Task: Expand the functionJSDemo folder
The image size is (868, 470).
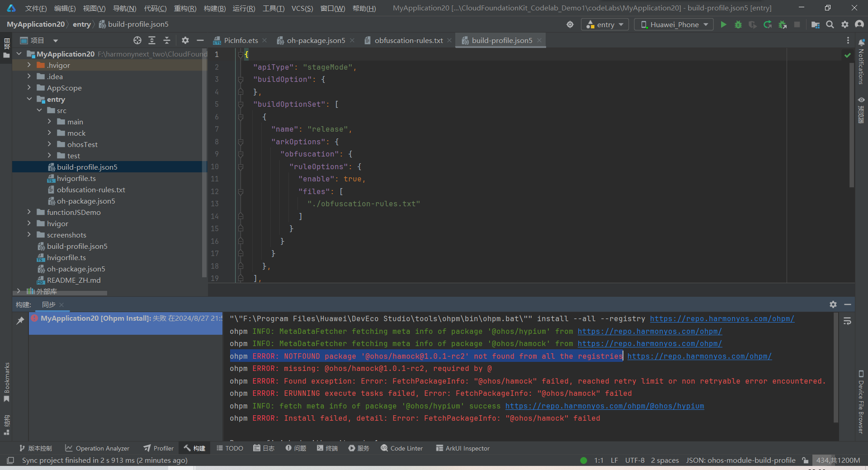Action: point(29,212)
